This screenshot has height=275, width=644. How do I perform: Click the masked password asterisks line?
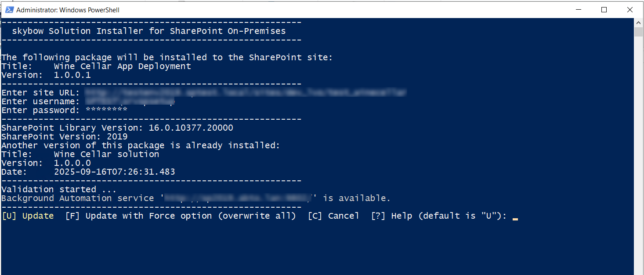(105, 110)
